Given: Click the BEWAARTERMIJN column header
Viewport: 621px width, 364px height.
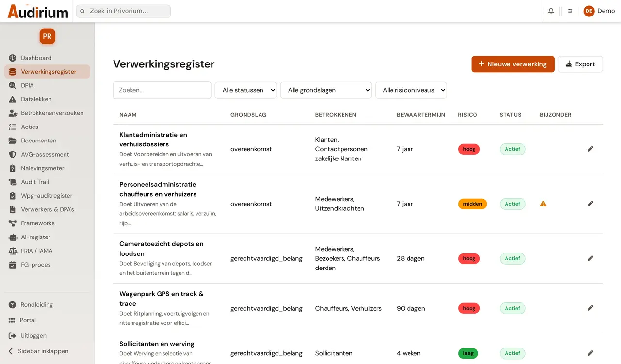Looking at the screenshot, I should 421,115.
